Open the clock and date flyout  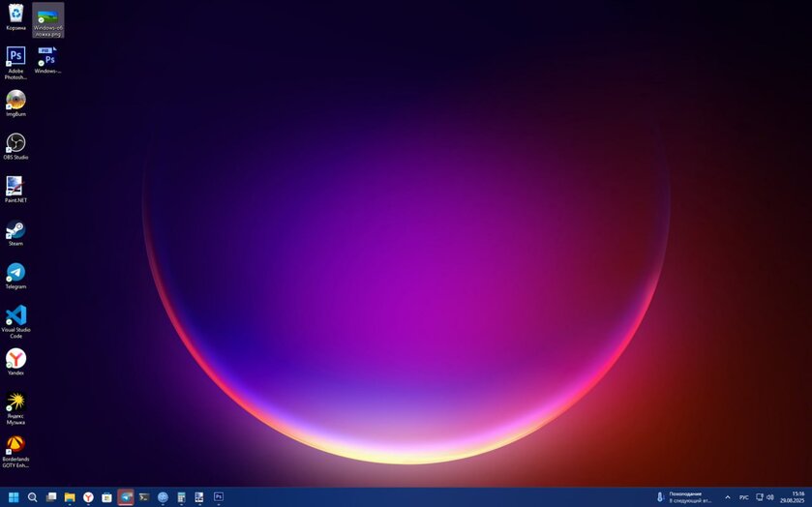[793, 497]
